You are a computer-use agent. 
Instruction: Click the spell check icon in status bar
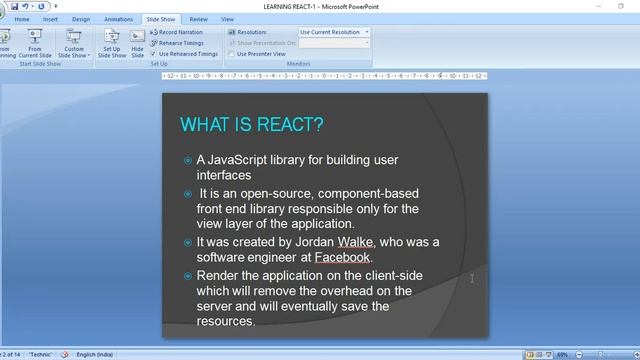64,355
